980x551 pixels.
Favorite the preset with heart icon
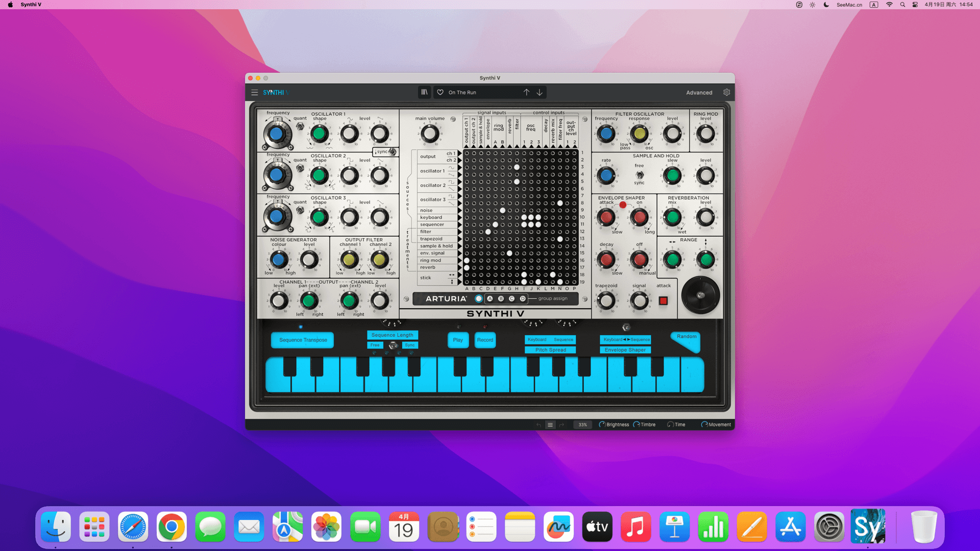click(440, 92)
